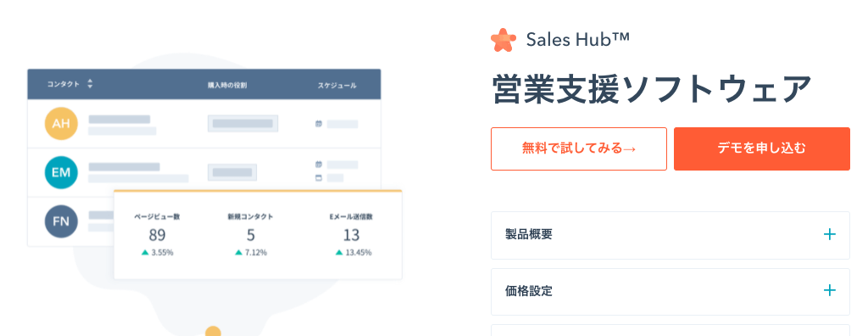The height and width of the screenshot is (336, 868).
Task: Expand 価格設定 with the plus icon
Action: pyautogui.click(x=829, y=290)
